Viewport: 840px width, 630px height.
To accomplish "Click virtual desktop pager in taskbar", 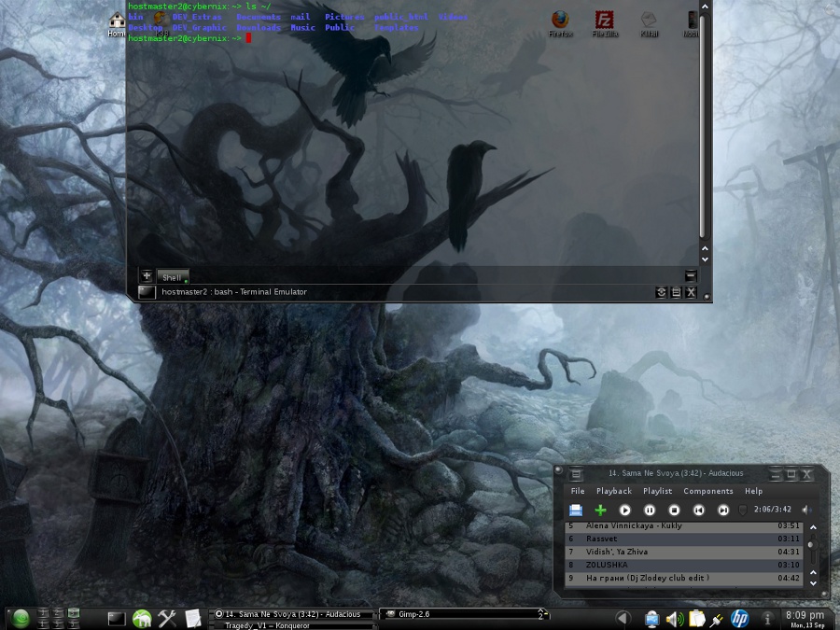I will [58, 619].
